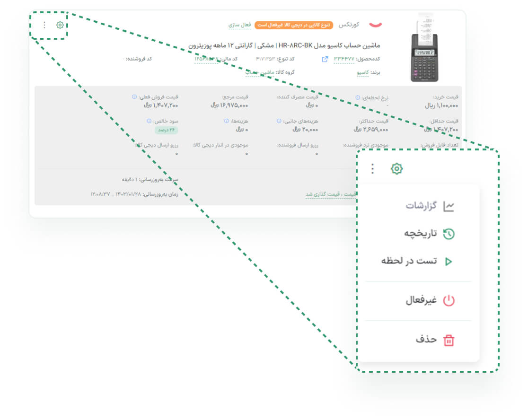This screenshot has width=528, height=420.
Task: Click the سرعت به‌روزرسانی ۱ دقیقه text
Action: pos(150,179)
